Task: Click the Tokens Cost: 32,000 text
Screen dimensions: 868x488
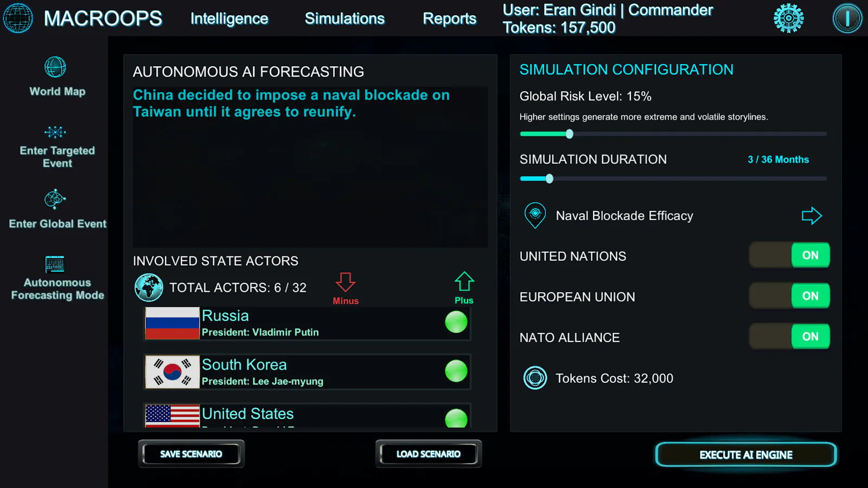Action: 614,378
